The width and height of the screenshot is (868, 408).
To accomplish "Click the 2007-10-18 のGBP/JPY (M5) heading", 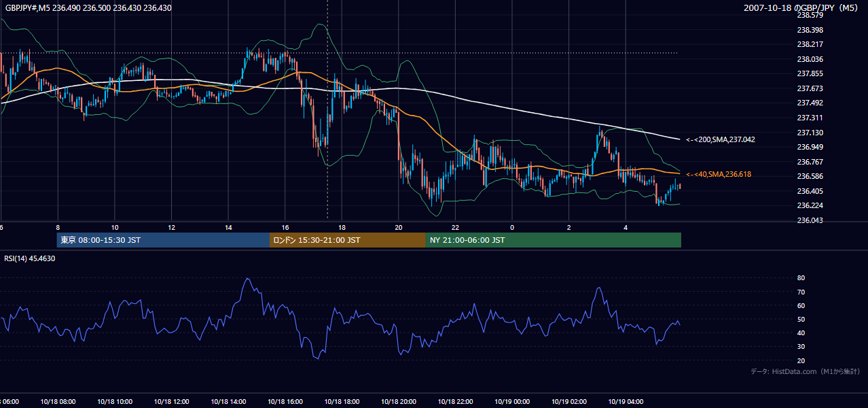I will (801, 7).
